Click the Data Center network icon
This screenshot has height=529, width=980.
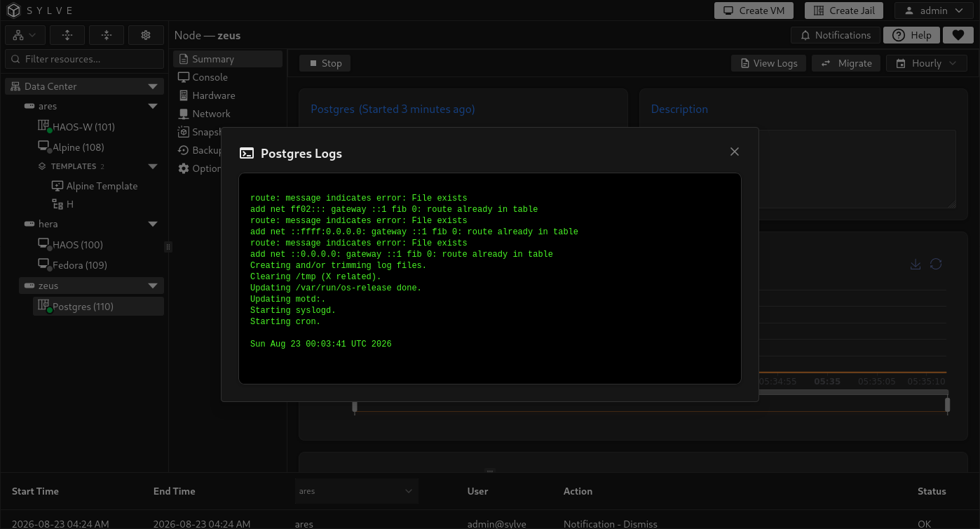click(15, 86)
